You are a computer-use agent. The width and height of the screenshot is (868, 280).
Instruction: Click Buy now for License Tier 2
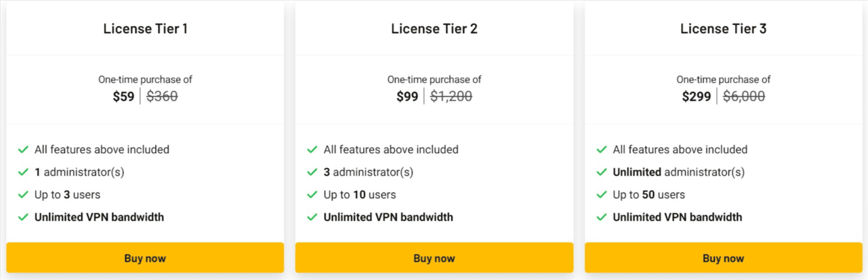tap(434, 258)
